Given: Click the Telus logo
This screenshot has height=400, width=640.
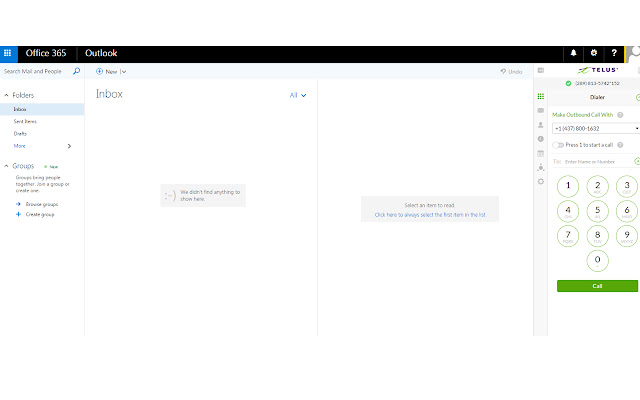Looking at the screenshot, I should pos(598,70).
